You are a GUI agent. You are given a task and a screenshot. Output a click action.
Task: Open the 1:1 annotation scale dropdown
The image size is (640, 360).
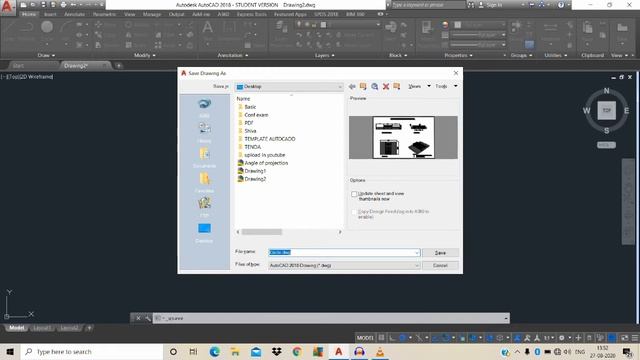pos(549,338)
